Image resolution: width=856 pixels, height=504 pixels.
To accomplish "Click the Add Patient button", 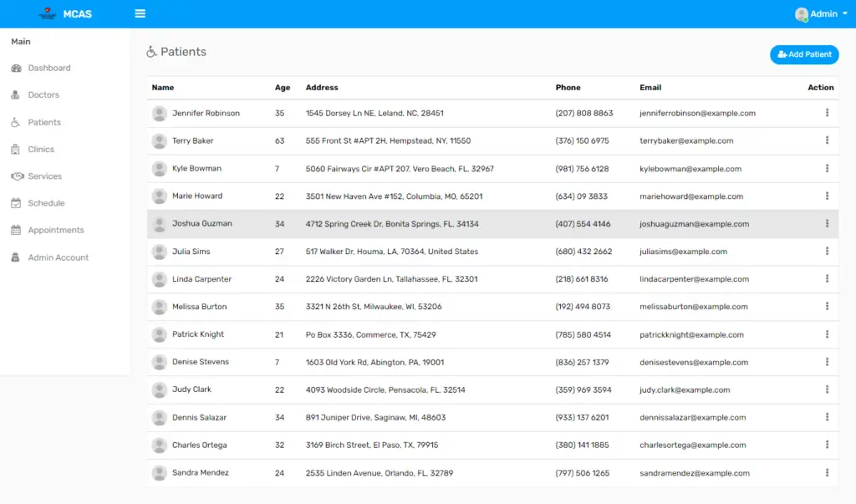I will (804, 53).
